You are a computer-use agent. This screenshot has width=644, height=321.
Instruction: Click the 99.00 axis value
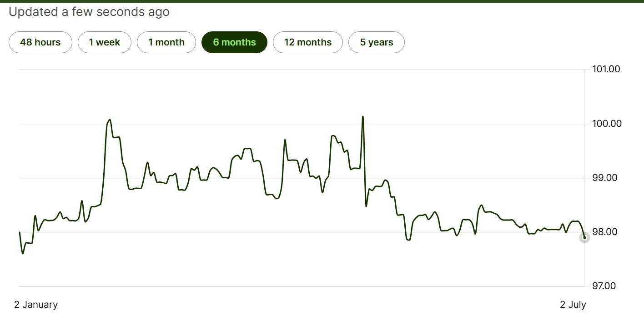point(605,178)
